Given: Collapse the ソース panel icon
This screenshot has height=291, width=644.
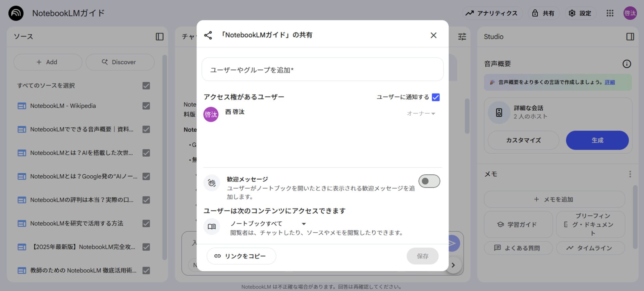Looking at the screenshot, I should pyautogui.click(x=160, y=37).
